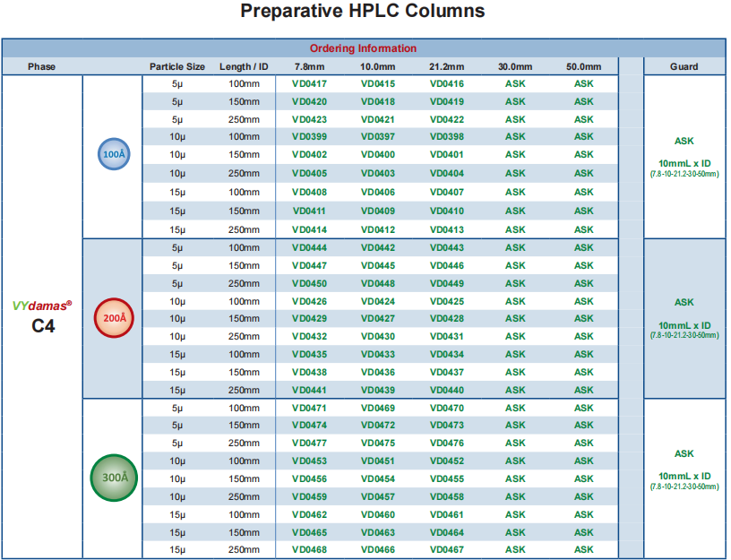Click 50.0mm ASK in the VD0468 row
Image resolution: width=731 pixels, height=560 pixels.
pos(584,550)
